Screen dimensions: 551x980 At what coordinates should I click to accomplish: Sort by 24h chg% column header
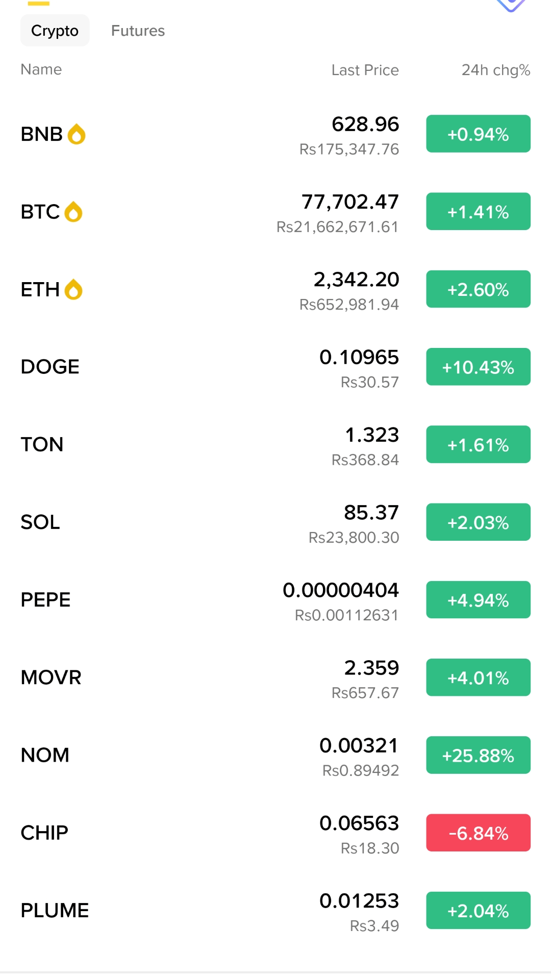coord(496,70)
